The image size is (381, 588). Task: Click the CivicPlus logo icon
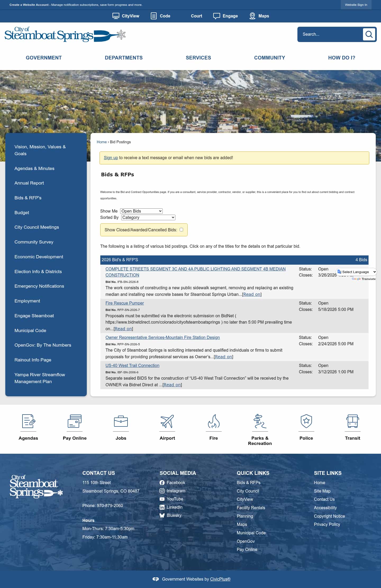[156, 579]
